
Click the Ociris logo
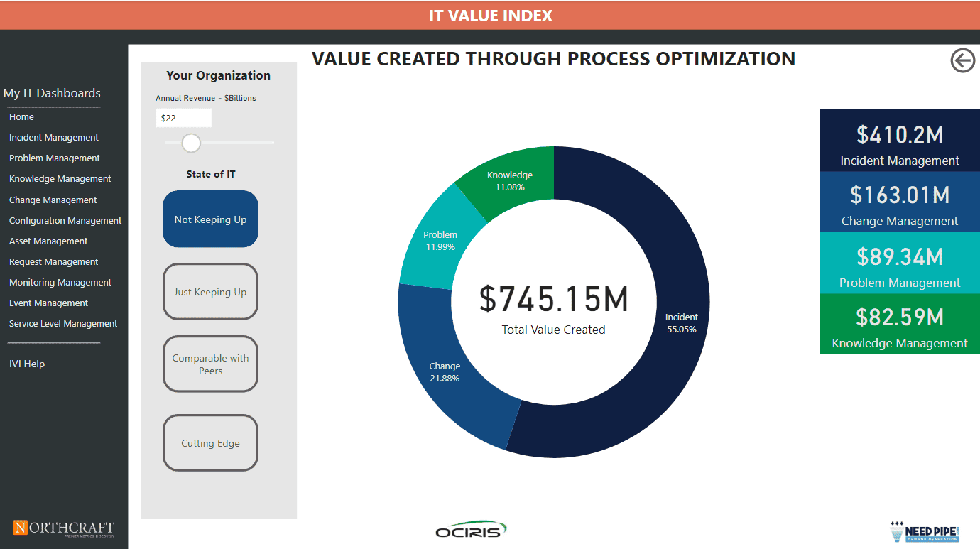pyautogui.click(x=471, y=530)
